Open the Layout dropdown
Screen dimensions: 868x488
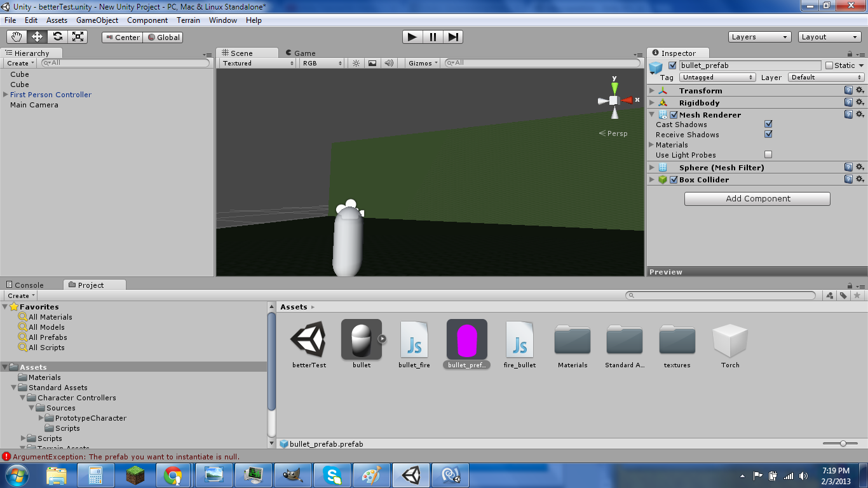pos(830,37)
